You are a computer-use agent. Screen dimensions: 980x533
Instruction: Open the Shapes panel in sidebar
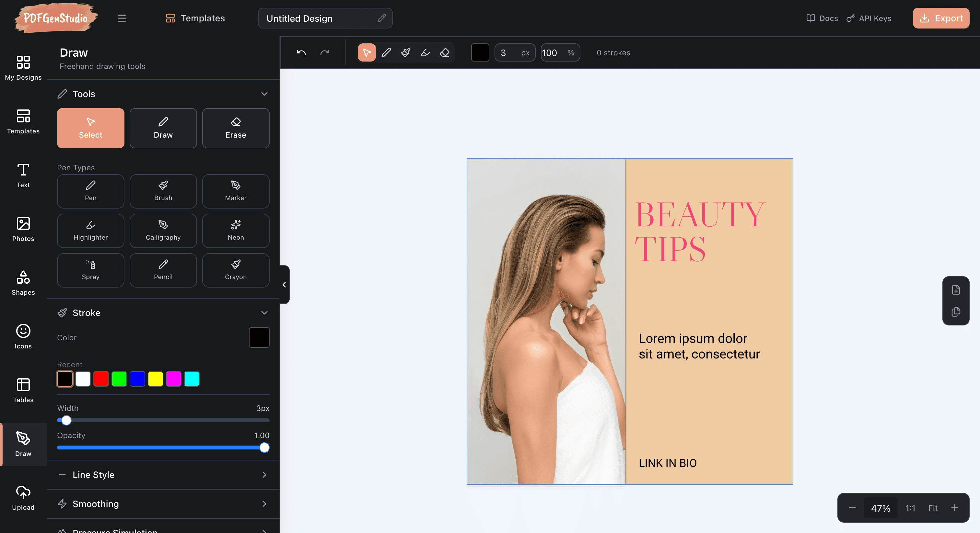[x=23, y=282]
